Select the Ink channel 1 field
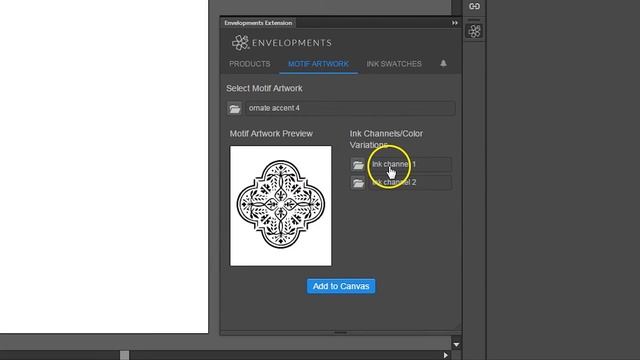 tap(410, 164)
